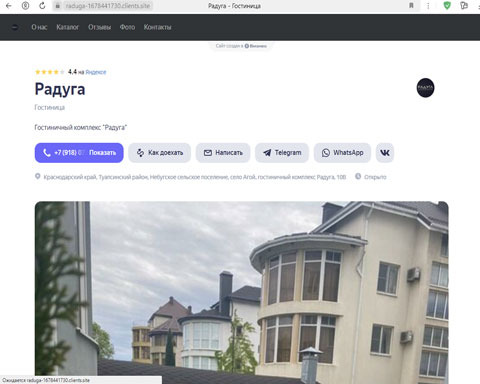Click the 'Гостиница' category label
The height and width of the screenshot is (384, 480).
click(50, 107)
